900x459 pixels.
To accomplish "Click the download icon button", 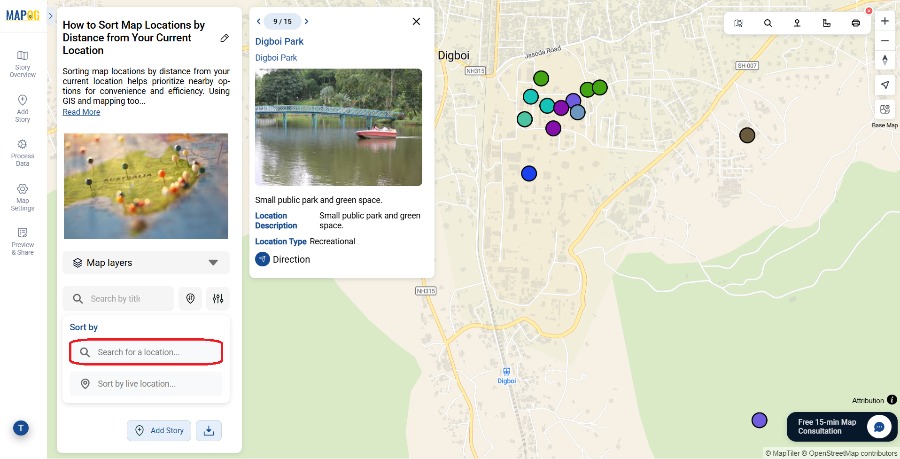I will (209, 430).
